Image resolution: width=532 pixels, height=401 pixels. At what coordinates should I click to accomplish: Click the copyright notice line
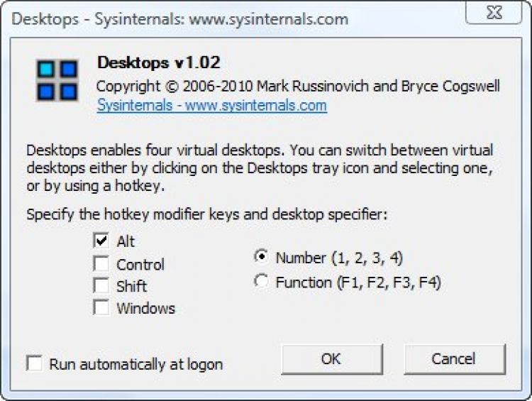click(298, 87)
